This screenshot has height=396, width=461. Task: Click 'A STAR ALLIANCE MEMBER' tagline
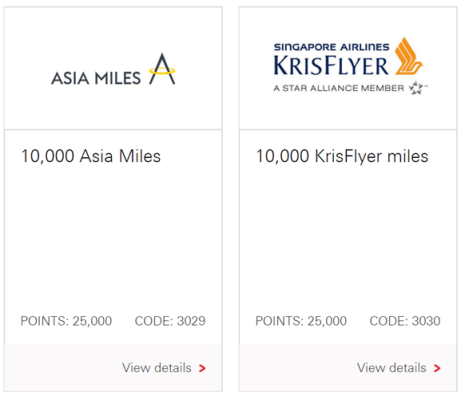(x=339, y=88)
